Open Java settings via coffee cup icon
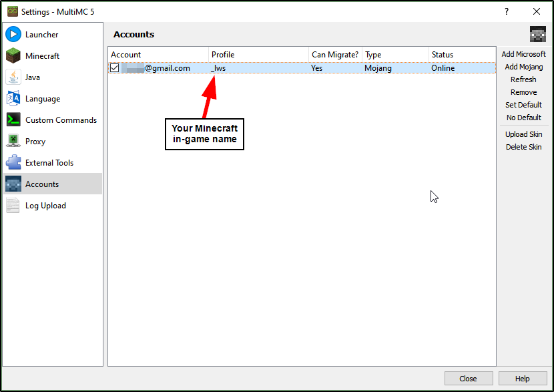The height and width of the screenshot is (392, 554). tap(13, 77)
